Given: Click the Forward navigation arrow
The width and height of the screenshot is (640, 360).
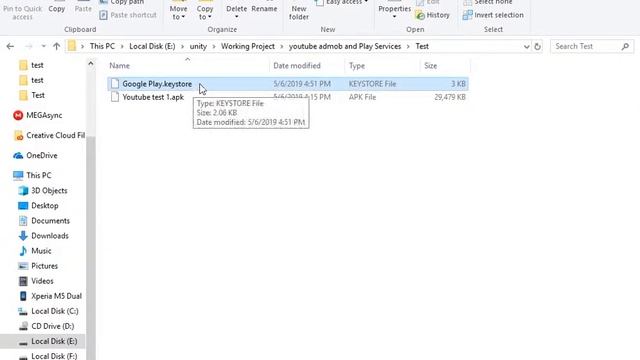Looking at the screenshot, I should [x=29, y=47].
